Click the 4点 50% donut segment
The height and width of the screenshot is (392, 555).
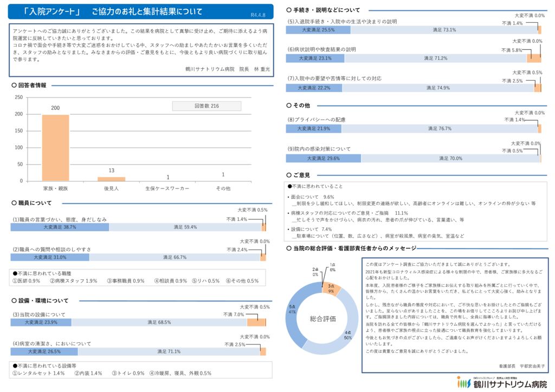coord(349,334)
